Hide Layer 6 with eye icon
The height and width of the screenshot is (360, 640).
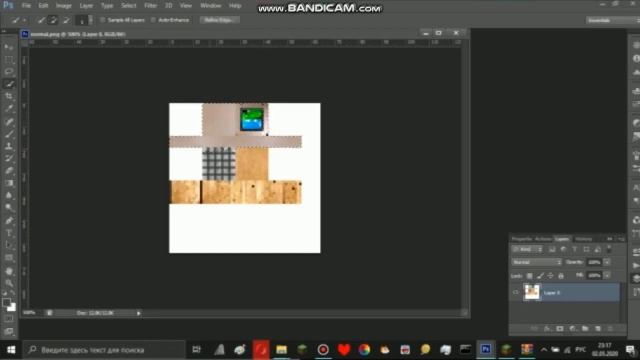(516, 293)
